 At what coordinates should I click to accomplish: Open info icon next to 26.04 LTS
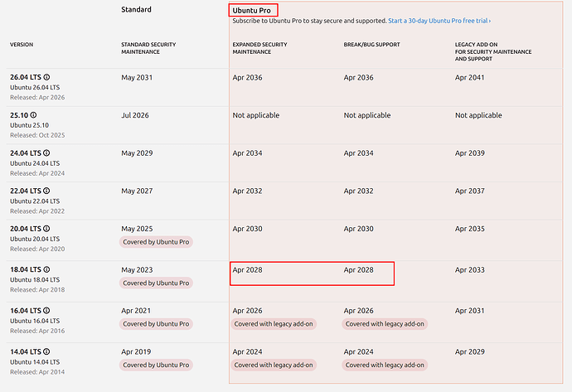coord(46,77)
